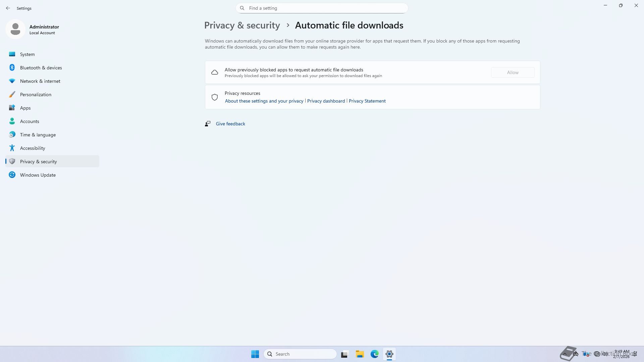644x362 pixels.
Task: Open Windows Start menu
Action: coord(255,354)
